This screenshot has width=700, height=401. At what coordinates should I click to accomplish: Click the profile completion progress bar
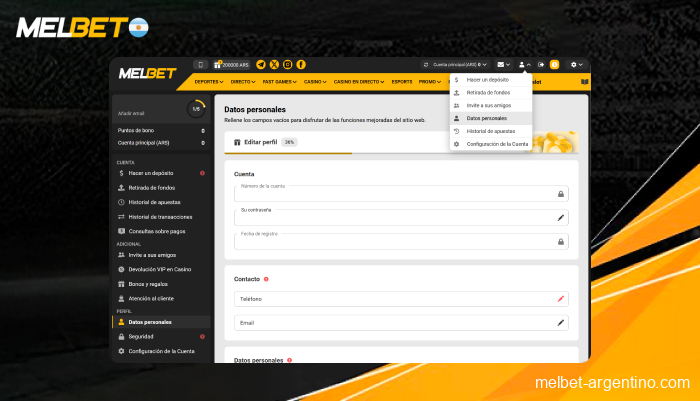tap(401, 153)
